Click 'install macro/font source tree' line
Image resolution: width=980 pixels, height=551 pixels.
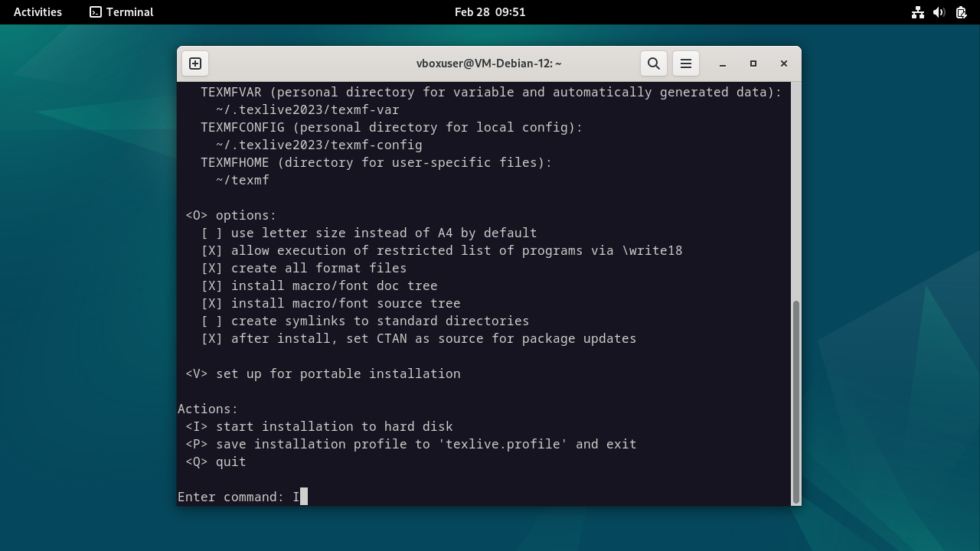point(331,303)
